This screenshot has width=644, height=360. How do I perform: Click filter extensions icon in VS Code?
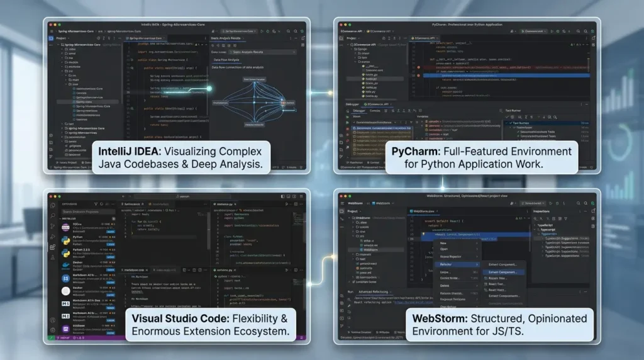click(96, 204)
